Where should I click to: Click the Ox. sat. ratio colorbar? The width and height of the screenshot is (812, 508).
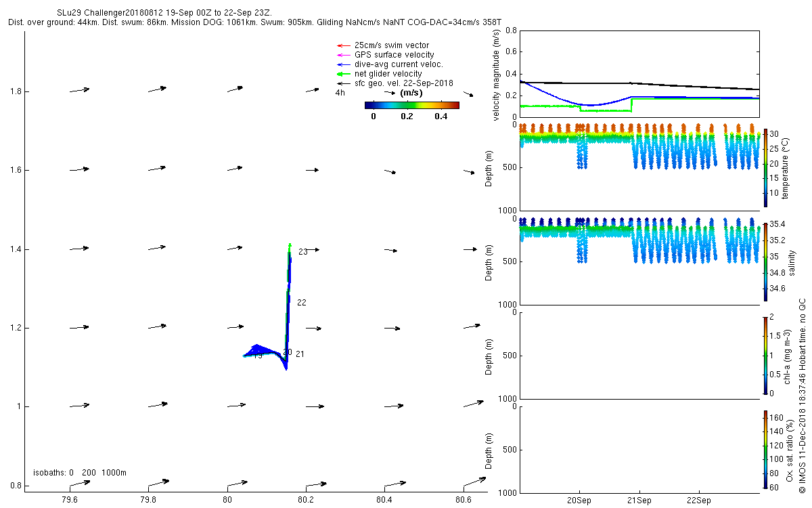coord(765,449)
